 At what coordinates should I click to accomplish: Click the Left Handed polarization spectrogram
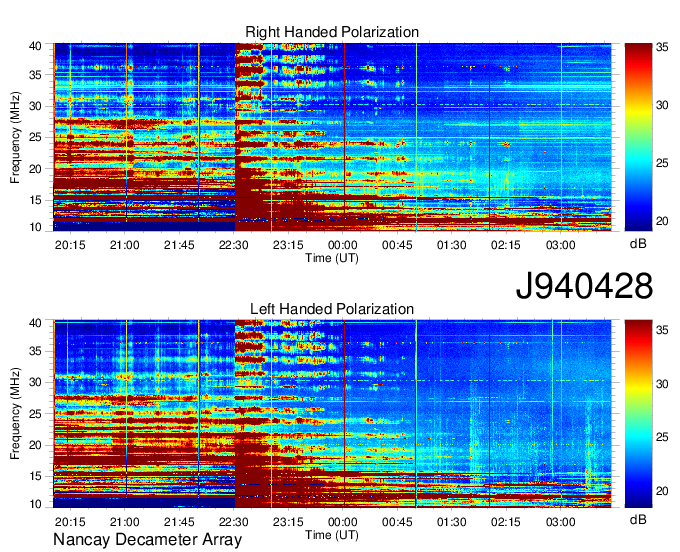tap(332, 414)
